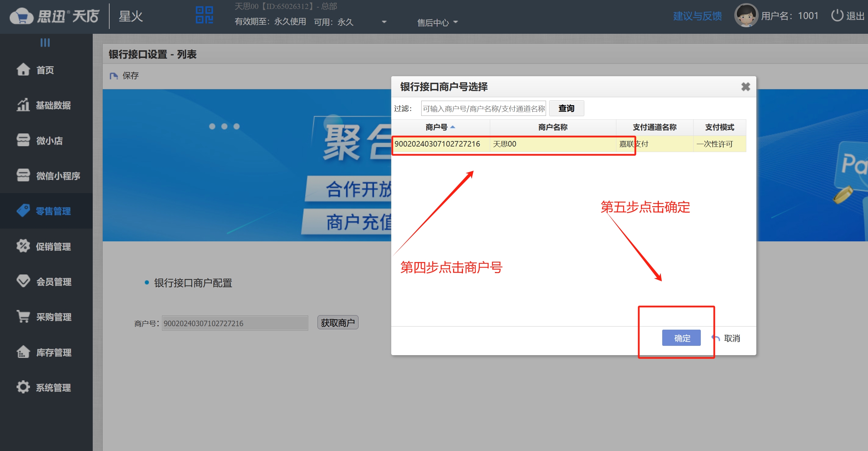Click the QR code icon in header

click(204, 15)
